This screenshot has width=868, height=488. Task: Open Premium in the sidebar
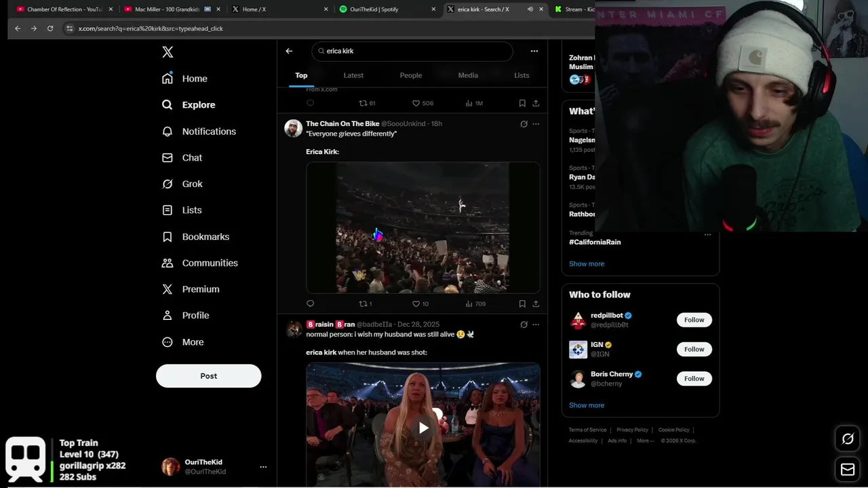click(x=191, y=289)
